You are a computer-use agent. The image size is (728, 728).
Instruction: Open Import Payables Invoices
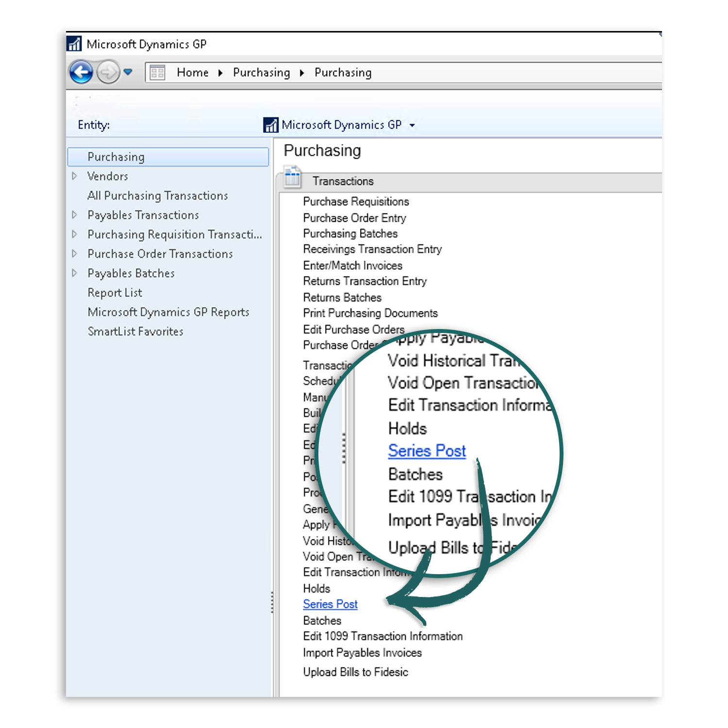click(x=362, y=653)
